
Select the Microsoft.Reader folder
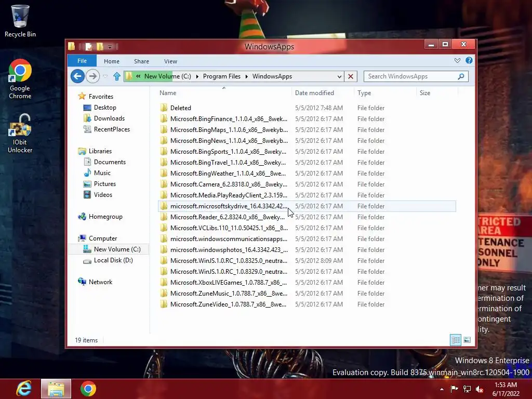307,217
